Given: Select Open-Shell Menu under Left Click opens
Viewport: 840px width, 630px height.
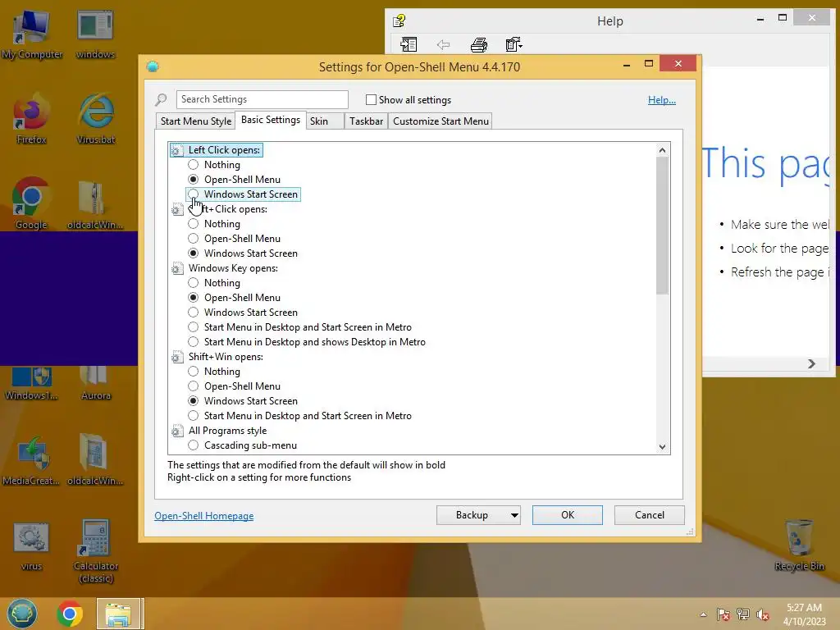Looking at the screenshot, I should pos(194,180).
